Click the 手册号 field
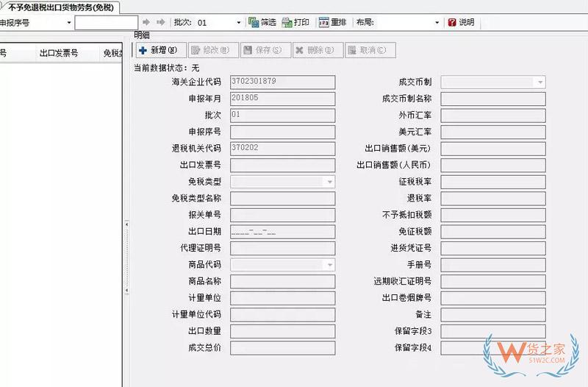Image resolution: width=588 pixels, height=387 pixels. (493, 265)
